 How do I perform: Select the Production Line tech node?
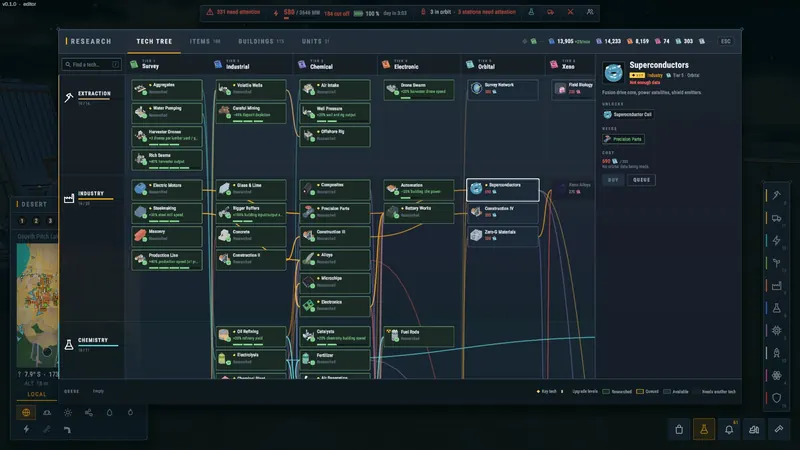tap(167, 259)
